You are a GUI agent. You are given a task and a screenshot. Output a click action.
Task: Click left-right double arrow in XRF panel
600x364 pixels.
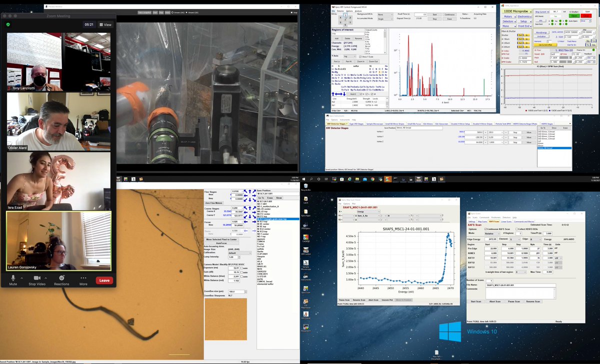[338, 94]
